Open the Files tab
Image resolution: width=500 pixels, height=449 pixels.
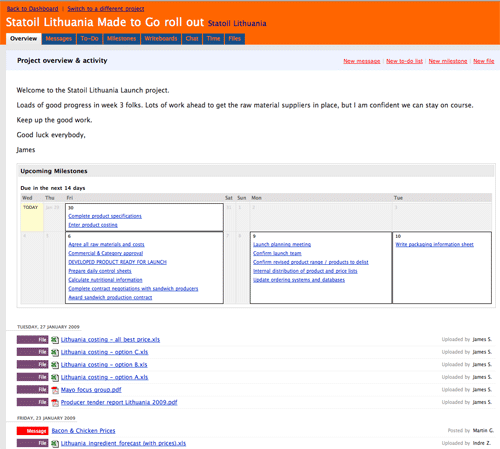point(235,39)
